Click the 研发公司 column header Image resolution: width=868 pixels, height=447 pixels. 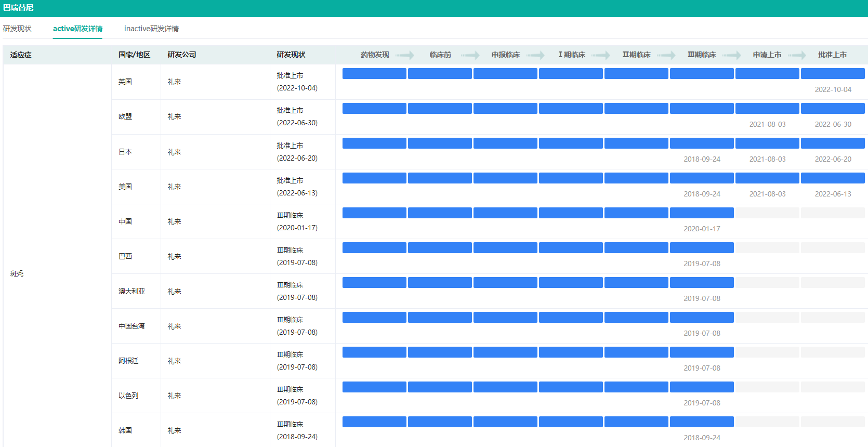(x=182, y=55)
